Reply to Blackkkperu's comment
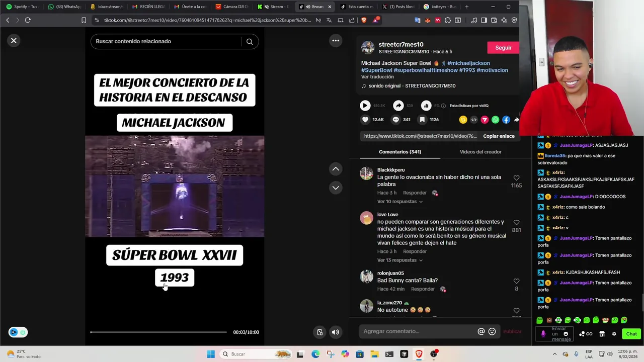The image size is (644, 362). pyautogui.click(x=415, y=193)
